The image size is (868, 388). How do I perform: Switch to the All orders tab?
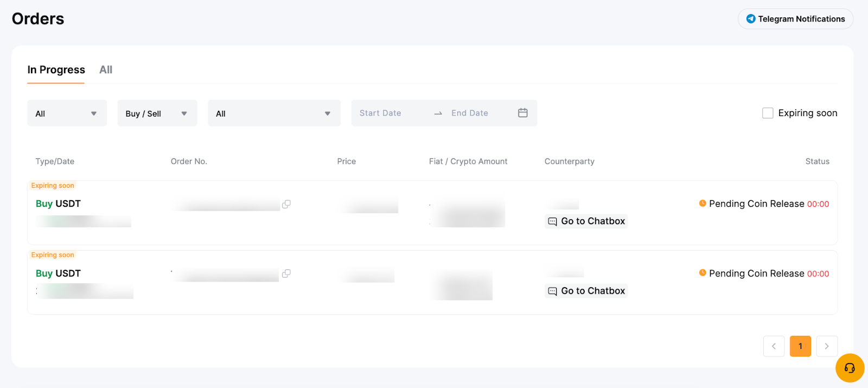(x=106, y=70)
